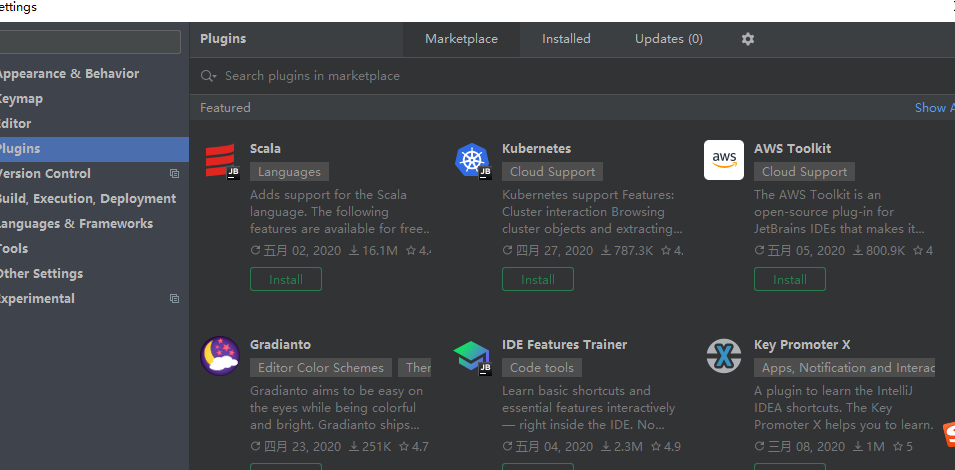Select Other Settings category
The height and width of the screenshot is (470, 955).
coord(94,273)
